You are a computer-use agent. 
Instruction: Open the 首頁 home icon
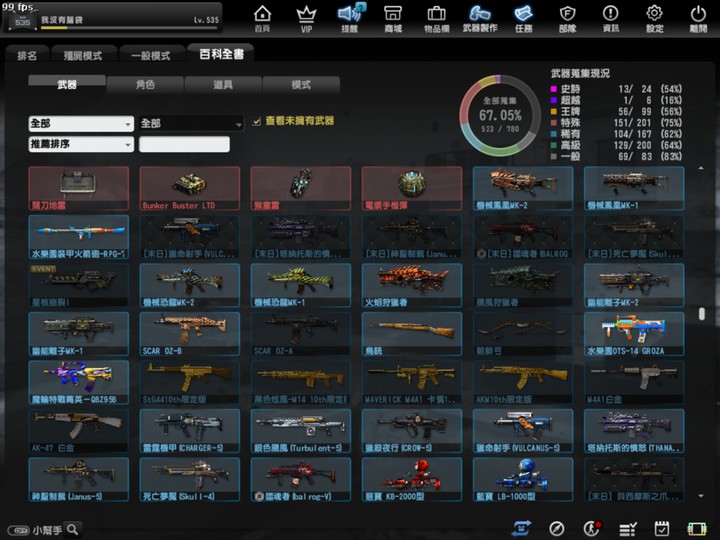[262, 17]
